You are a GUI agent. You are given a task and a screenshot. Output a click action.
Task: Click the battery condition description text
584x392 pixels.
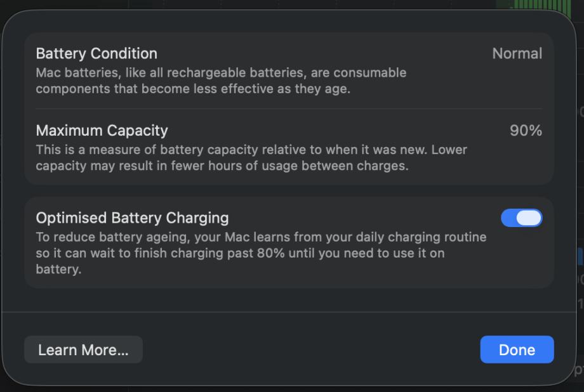(x=221, y=81)
